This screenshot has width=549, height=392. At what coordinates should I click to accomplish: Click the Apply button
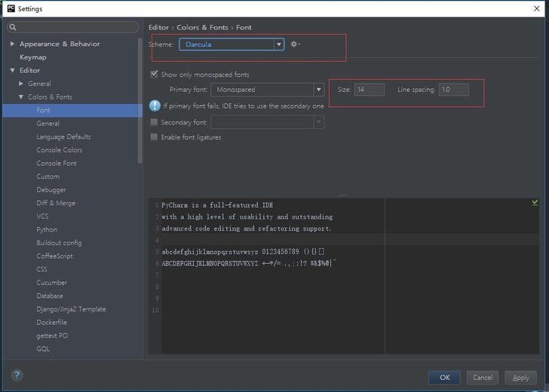coord(520,378)
